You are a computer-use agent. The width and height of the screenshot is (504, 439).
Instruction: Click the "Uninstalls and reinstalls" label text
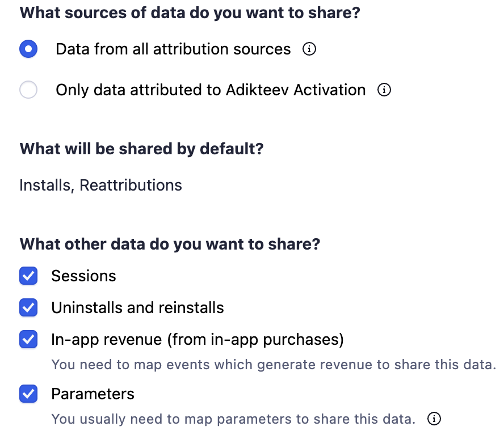137,308
